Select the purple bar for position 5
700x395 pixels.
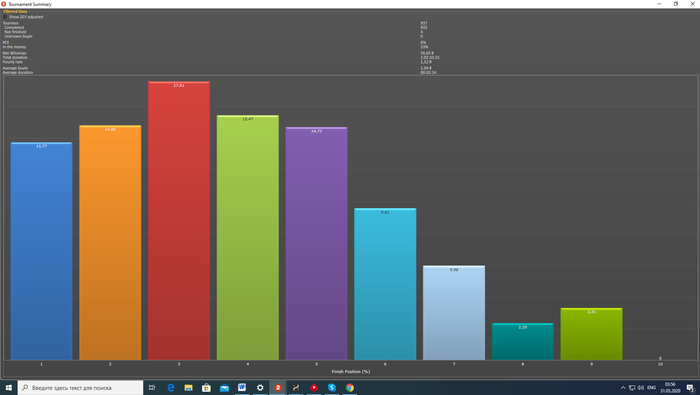click(x=317, y=243)
